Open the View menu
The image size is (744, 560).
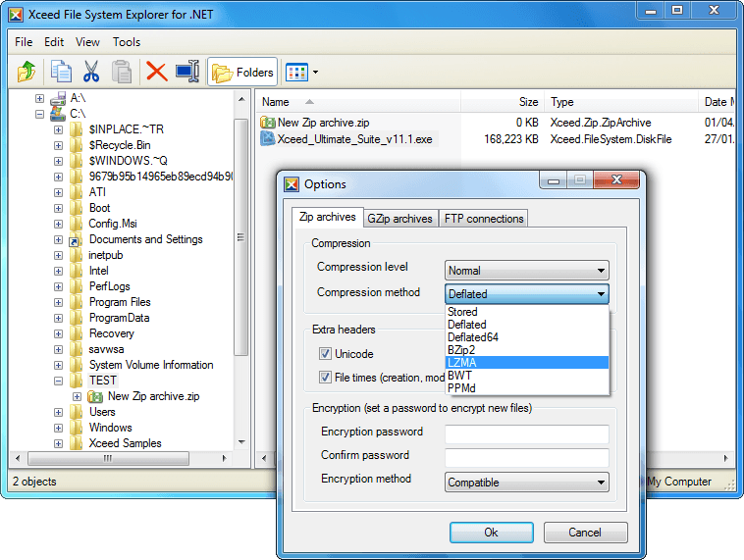pos(87,42)
